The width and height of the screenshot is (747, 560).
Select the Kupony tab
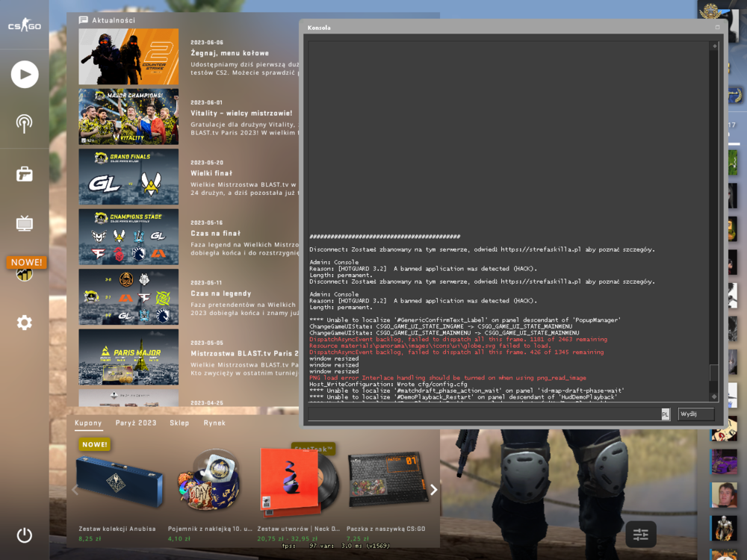[x=88, y=423]
